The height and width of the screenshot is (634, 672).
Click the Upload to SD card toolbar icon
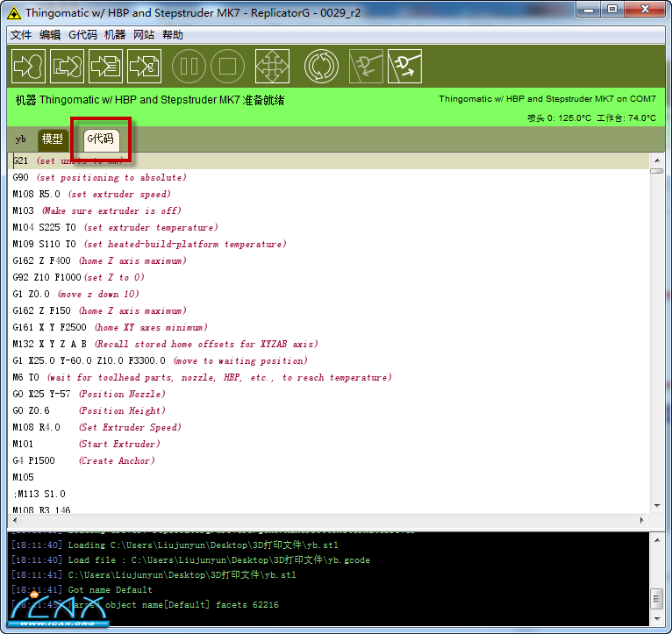click(105, 67)
